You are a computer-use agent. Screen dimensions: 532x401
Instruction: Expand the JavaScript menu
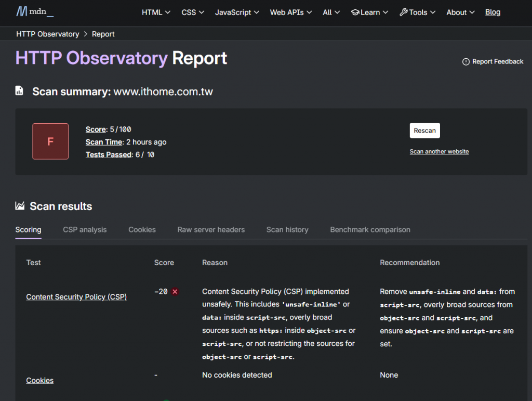[x=237, y=12]
